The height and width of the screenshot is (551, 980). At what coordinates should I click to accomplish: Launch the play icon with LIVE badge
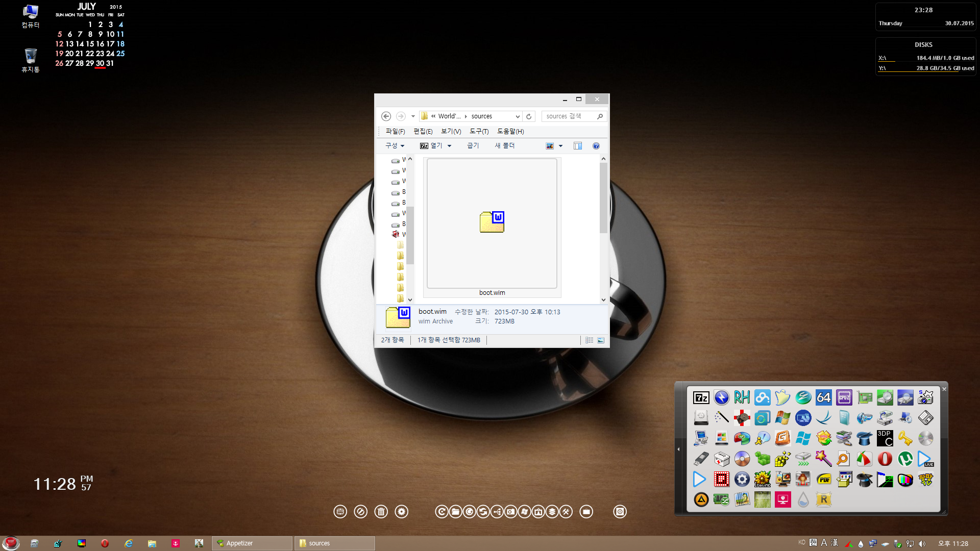coord(925,459)
